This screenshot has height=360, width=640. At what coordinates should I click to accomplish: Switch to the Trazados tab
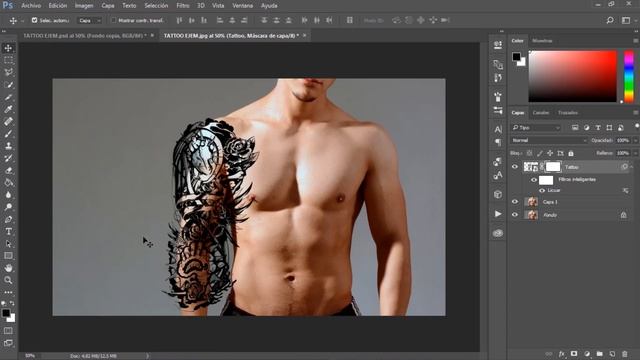coord(568,113)
